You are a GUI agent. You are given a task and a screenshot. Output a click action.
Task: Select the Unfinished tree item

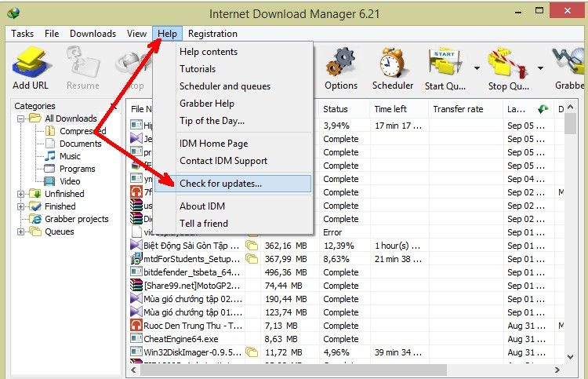(x=64, y=194)
